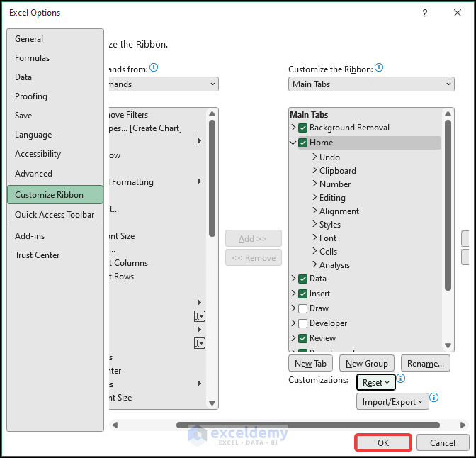
Task: Click the info icon next to Import/Export
Action: tap(434, 398)
